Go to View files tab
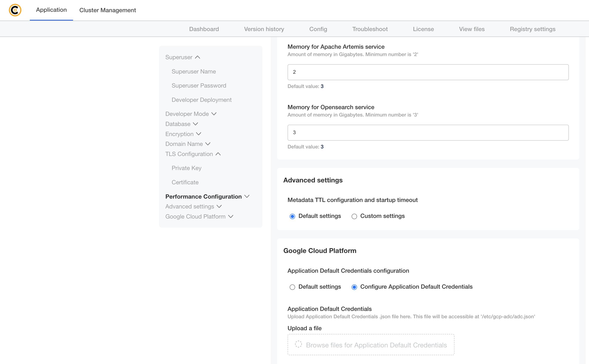The height and width of the screenshot is (364, 589). click(x=472, y=29)
